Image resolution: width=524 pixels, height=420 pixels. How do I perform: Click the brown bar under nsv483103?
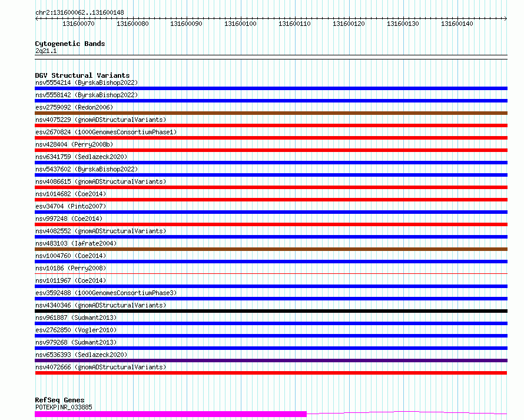click(x=271, y=249)
